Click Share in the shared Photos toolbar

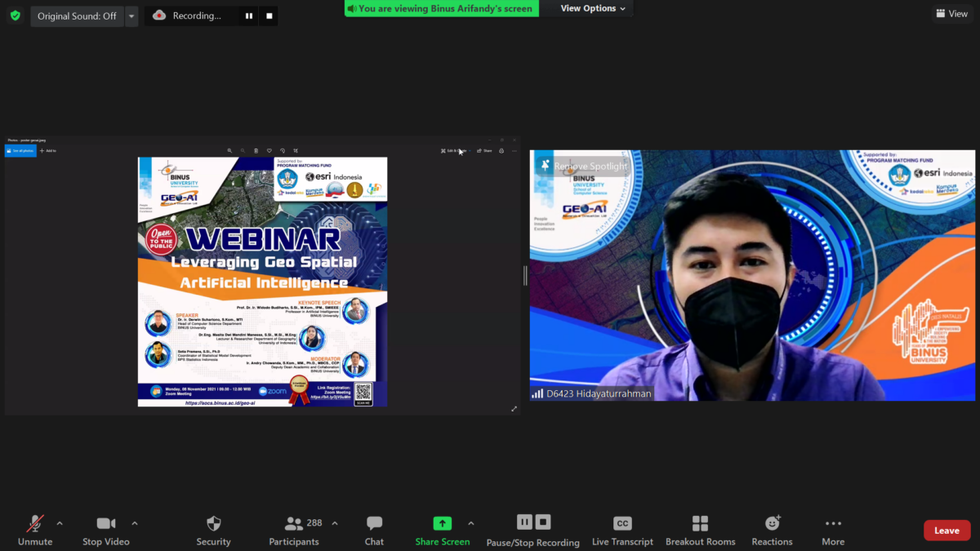(x=484, y=151)
